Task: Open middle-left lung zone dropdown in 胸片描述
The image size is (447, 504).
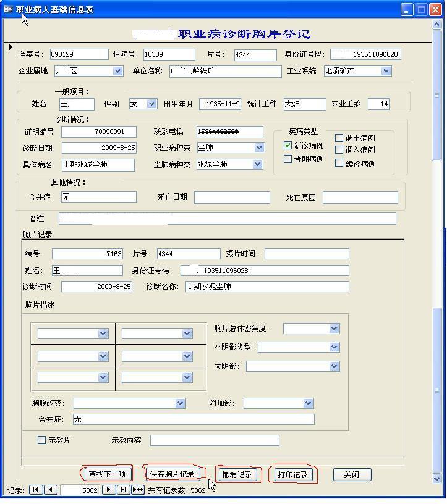Action: (103, 356)
